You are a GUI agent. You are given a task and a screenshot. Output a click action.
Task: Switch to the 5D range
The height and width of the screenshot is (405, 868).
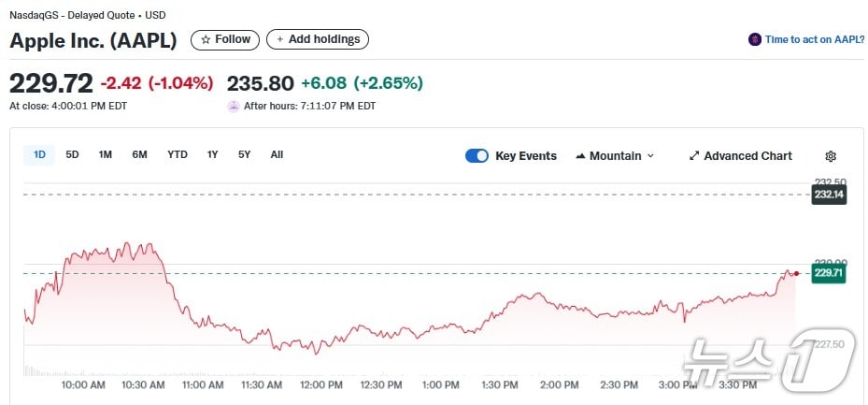[x=72, y=154]
